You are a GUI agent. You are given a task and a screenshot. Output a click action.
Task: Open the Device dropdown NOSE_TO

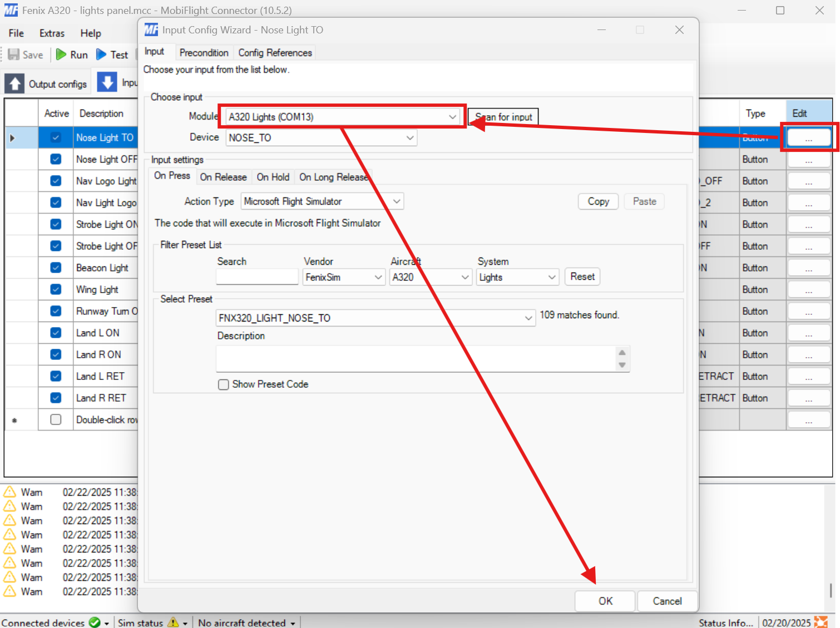[322, 138]
